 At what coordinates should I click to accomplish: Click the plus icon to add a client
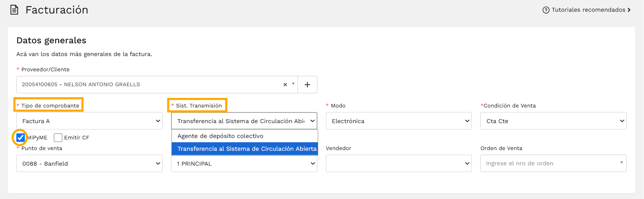pyautogui.click(x=307, y=84)
